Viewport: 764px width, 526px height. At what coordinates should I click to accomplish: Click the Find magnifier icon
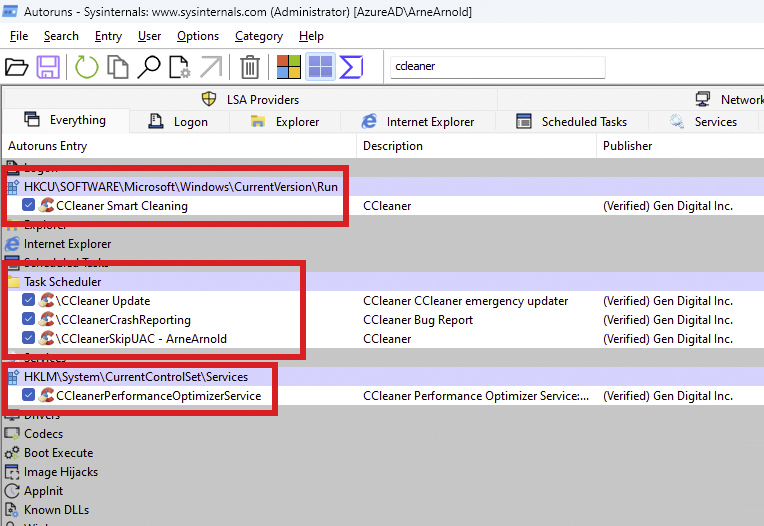(149, 67)
